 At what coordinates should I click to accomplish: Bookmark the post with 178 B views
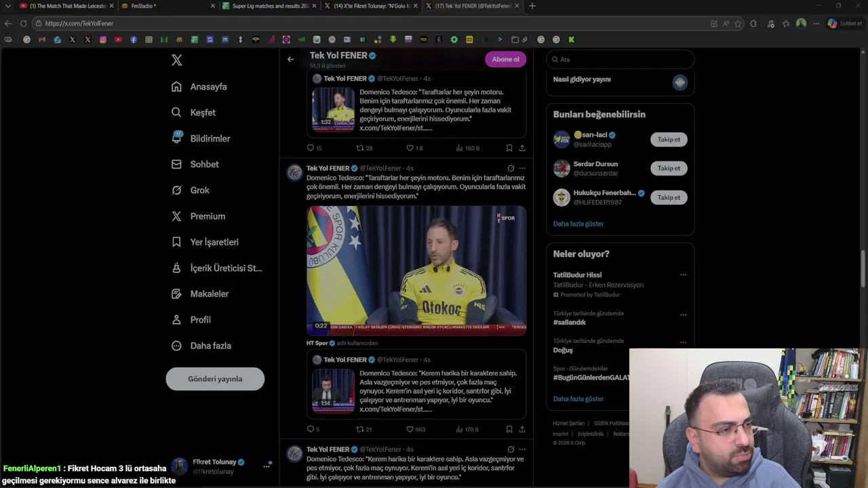click(x=509, y=429)
